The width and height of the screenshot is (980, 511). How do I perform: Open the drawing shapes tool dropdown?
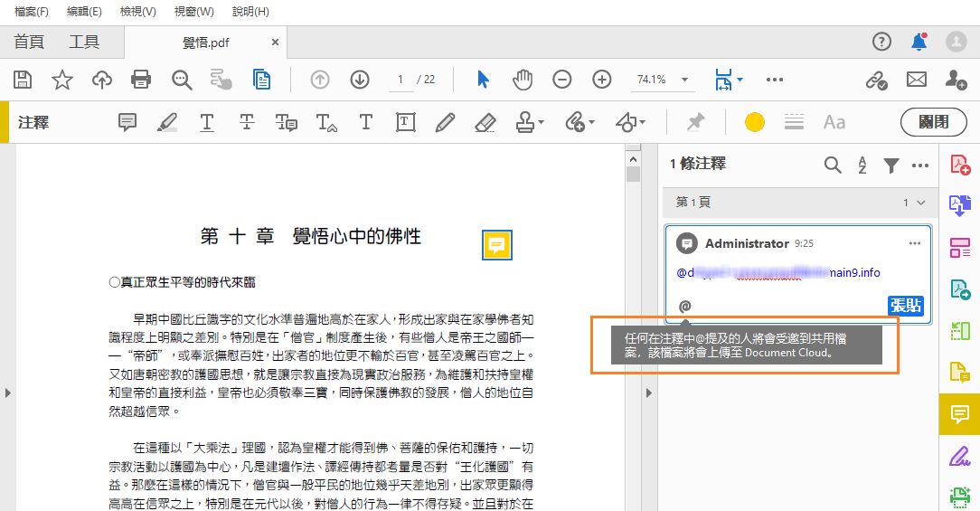(630, 122)
